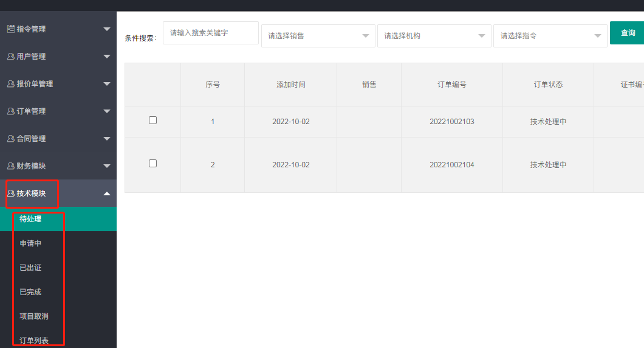
Task: Go to 项目取消 in the sidebar
Action: [34, 316]
